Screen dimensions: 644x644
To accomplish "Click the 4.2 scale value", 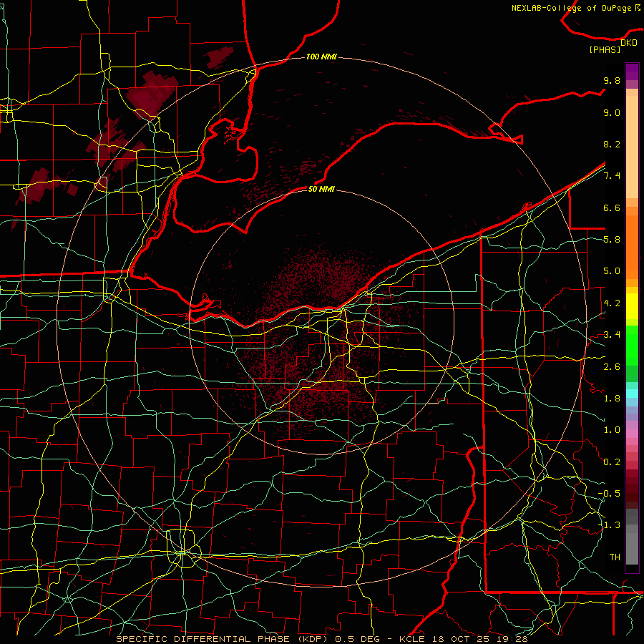I will point(612,303).
